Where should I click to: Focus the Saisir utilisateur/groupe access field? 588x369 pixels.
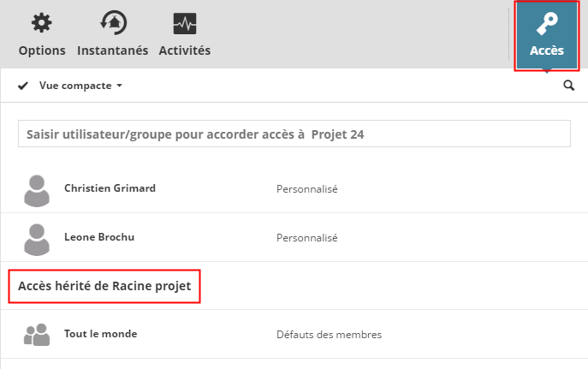pos(294,134)
